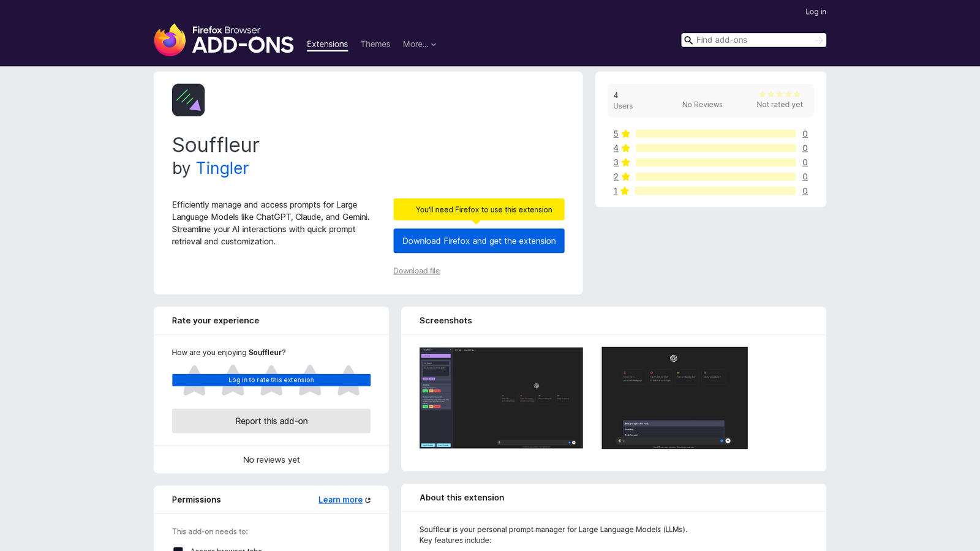Click the search magnifier icon
The image size is (980, 551).
pos(688,40)
